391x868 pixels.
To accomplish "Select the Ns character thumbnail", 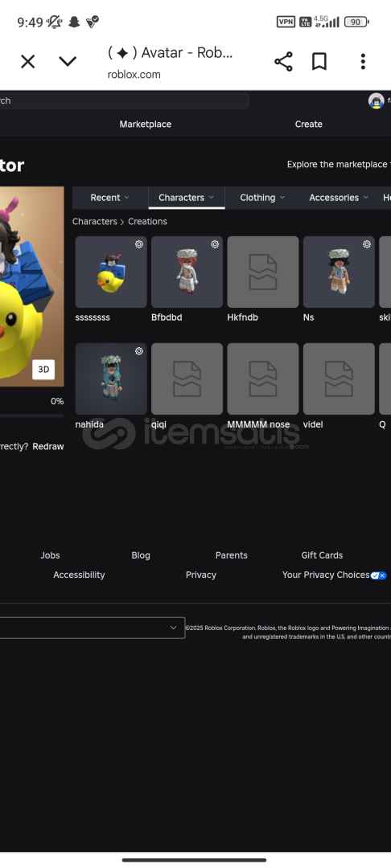I will pos(339,272).
